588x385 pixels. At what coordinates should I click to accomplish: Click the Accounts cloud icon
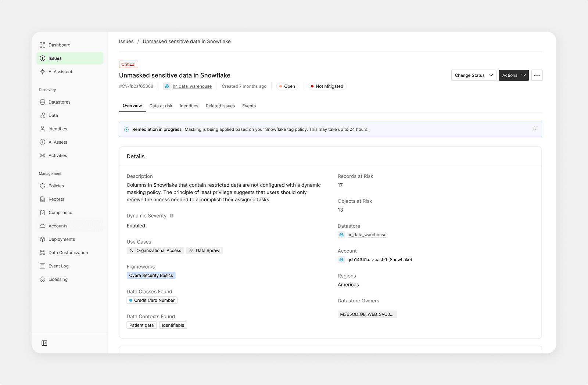click(43, 226)
